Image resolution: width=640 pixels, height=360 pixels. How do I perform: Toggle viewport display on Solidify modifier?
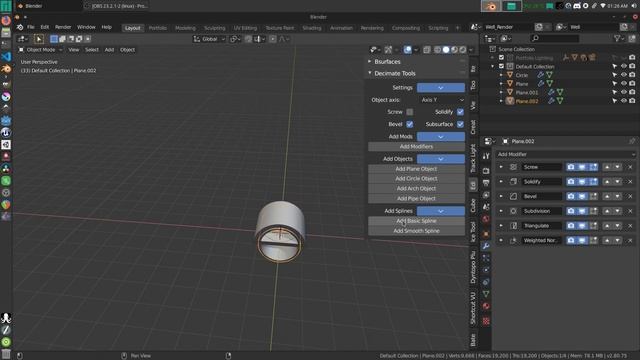coord(582,182)
